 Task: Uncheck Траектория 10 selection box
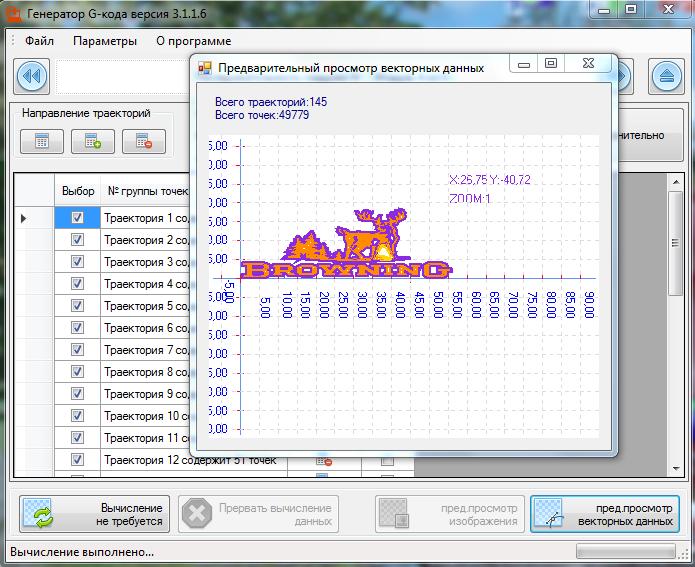pyautogui.click(x=77, y=415)
